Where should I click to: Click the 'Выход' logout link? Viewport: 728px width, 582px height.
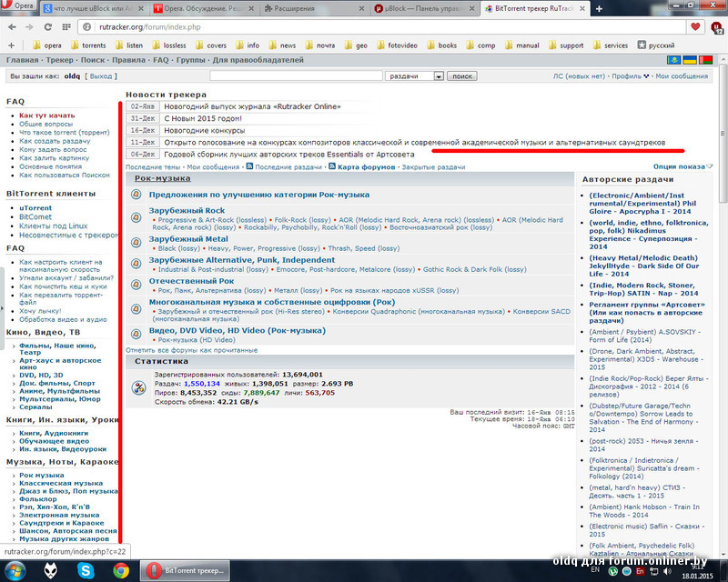coord(102,76)
